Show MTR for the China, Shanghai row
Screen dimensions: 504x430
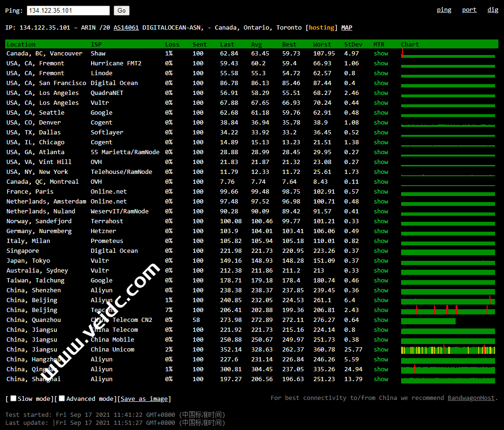[381, 379]
